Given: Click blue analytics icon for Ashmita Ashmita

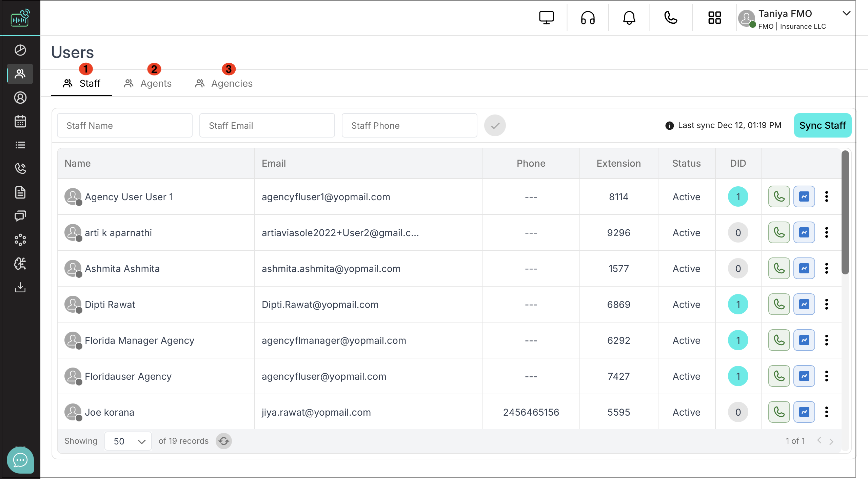Looking at the screenshot, I should tap(804, 268).
